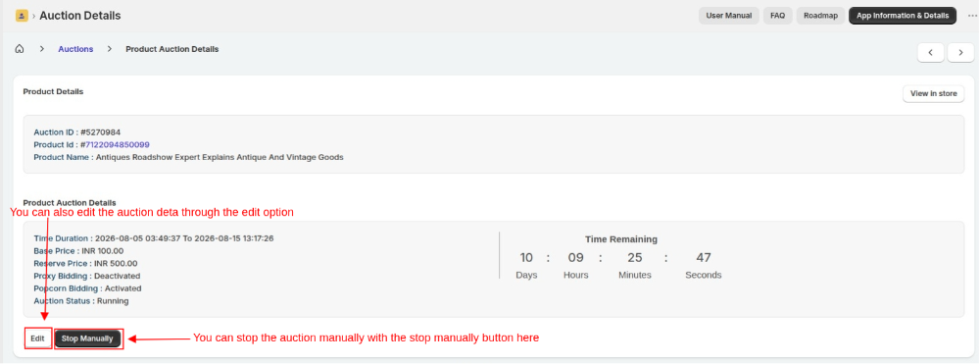
Task: Open the home icon in breadcrumb
Action: click(x=20, y=49)
